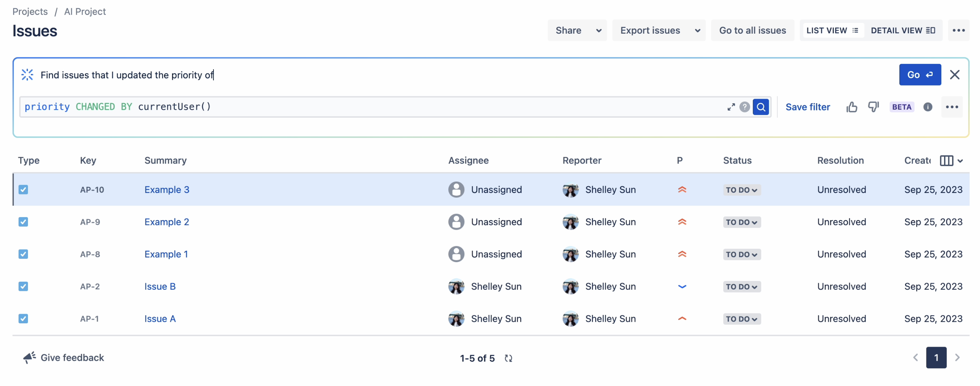Image resolution: width=980 pixels, height=386 pixels.
Task: Navigate to Projects breadcrumb
Action: click(30, 11)
